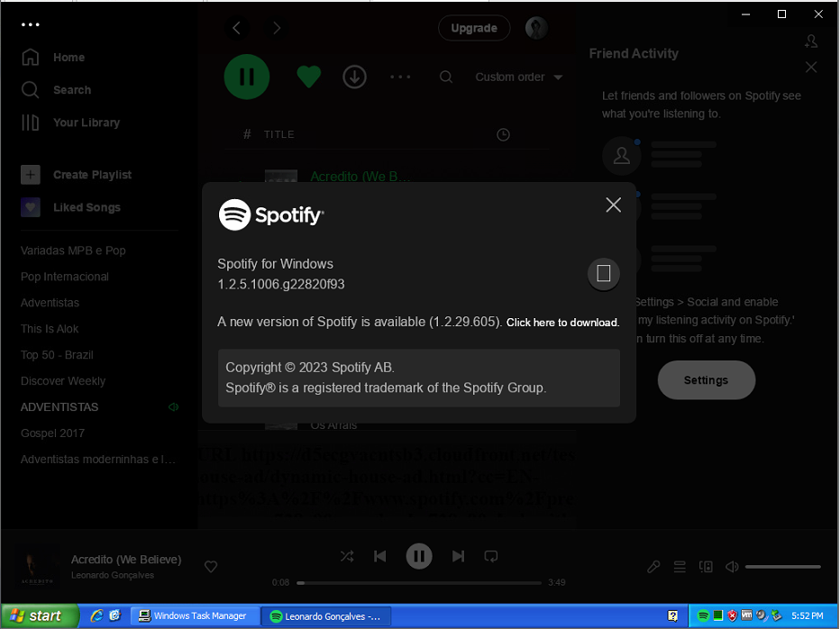Open the Gospel 2017 playlist
Screen dimensions: 840x629
click(52, 433)
